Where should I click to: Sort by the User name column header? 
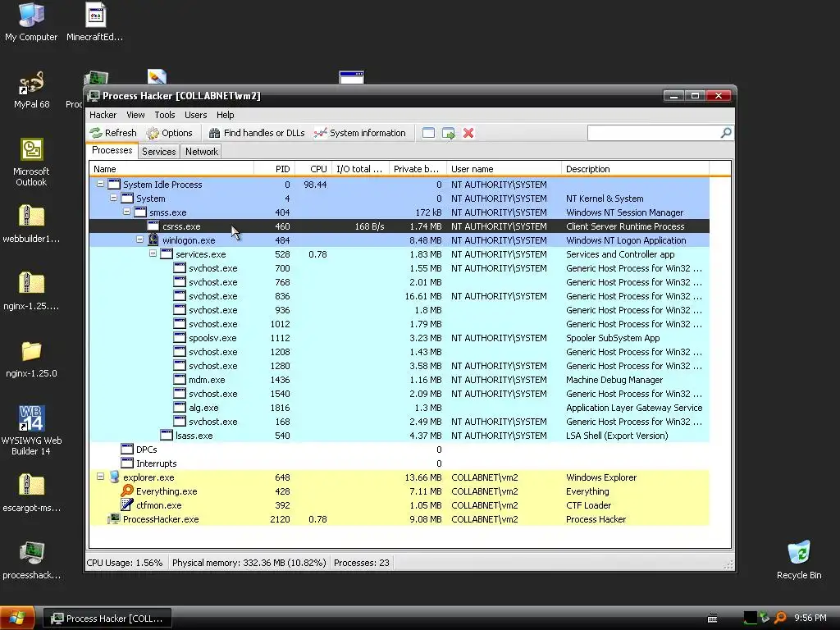[504, 169]
